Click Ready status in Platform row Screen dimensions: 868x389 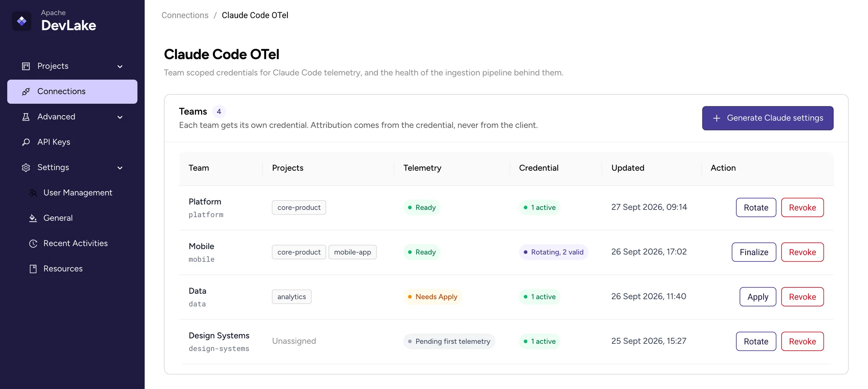[422, 207]
